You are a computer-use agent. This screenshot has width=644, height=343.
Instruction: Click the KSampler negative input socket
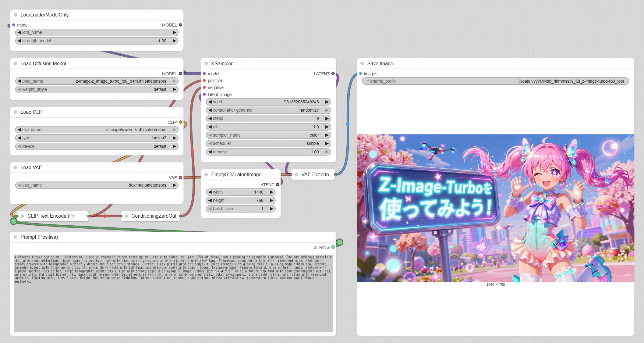[x=204, y=88]
